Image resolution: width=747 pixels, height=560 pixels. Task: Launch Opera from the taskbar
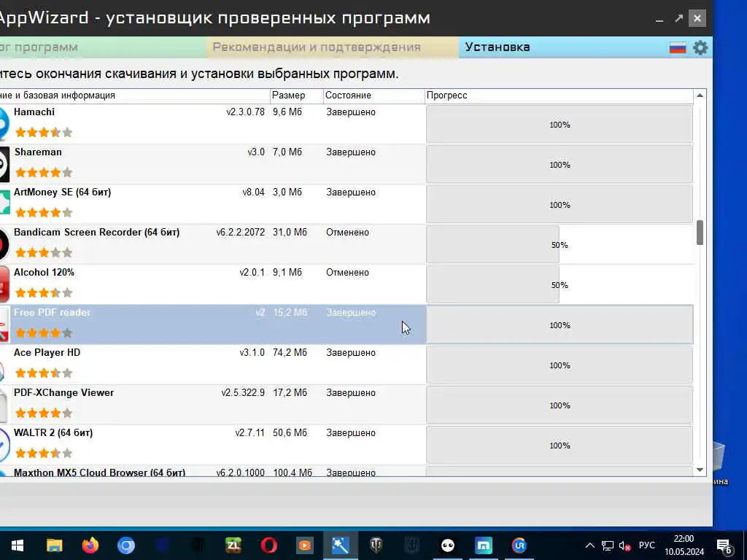click(268, 545)
